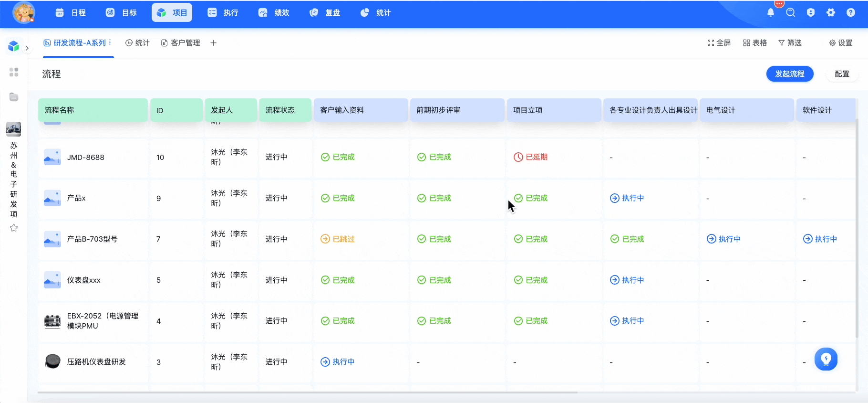This screenshot has width=868, height=403.
Task: Open the 研发流程-A系列 tab options dots
Action: point(110,42)
